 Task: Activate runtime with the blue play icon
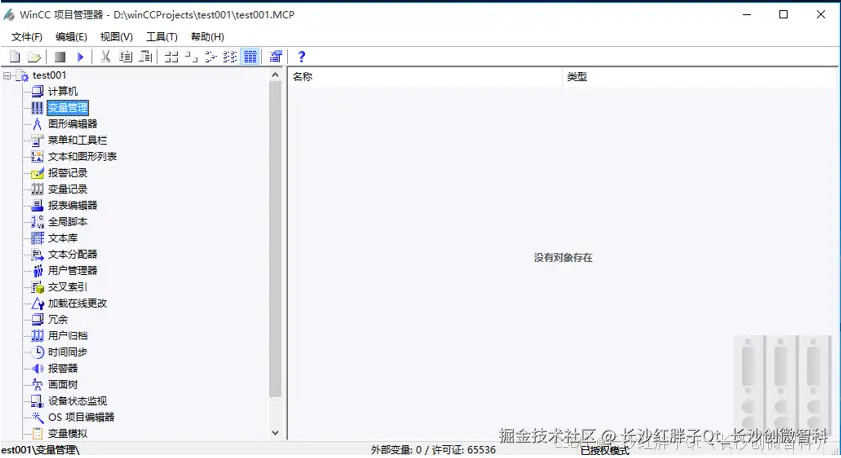tap(80, 56)
